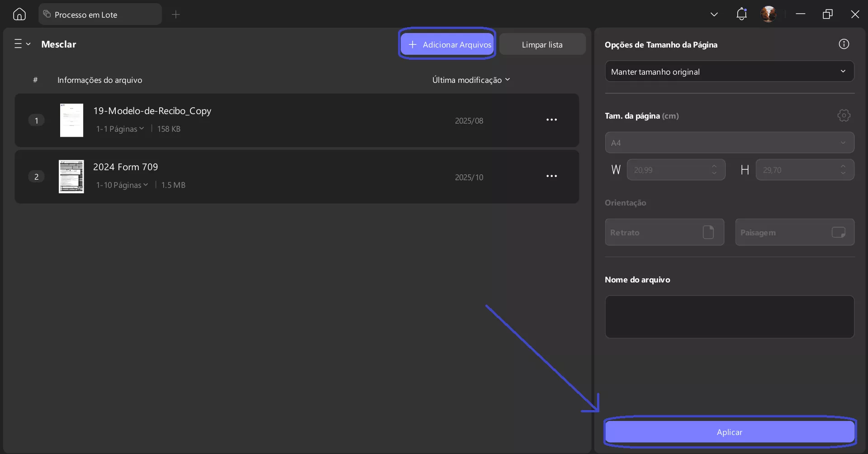Click the Adicionar Arquivos button
This screenshot has height=454, width=868.
point(447,44)
